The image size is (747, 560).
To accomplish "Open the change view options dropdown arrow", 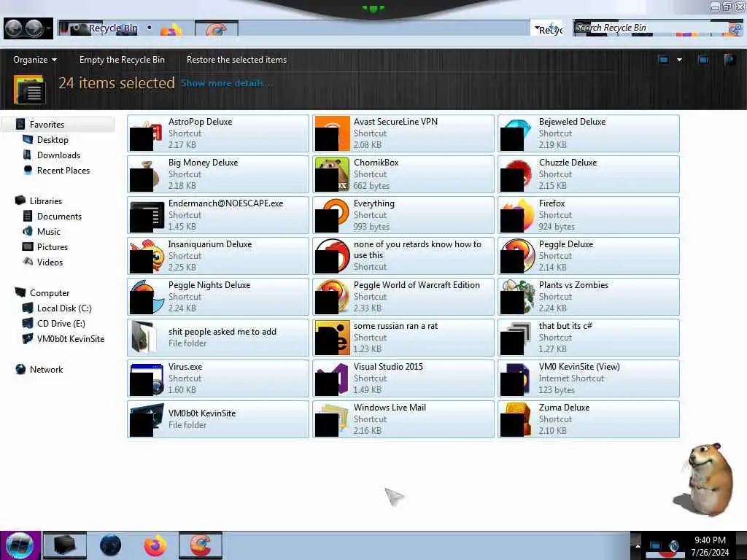I will coord(679,60).
